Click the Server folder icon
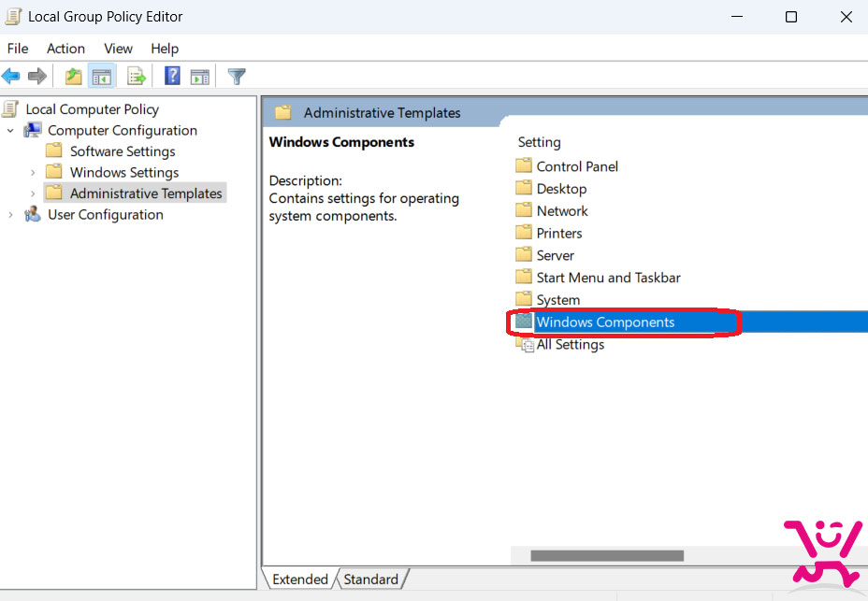Screen dimensions: 868x601 pos(524,254)
